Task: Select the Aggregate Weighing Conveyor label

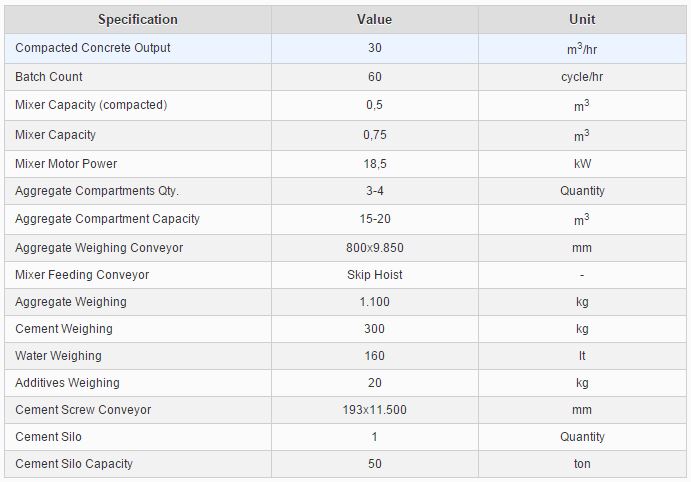Action: click(x=99, y=248)
